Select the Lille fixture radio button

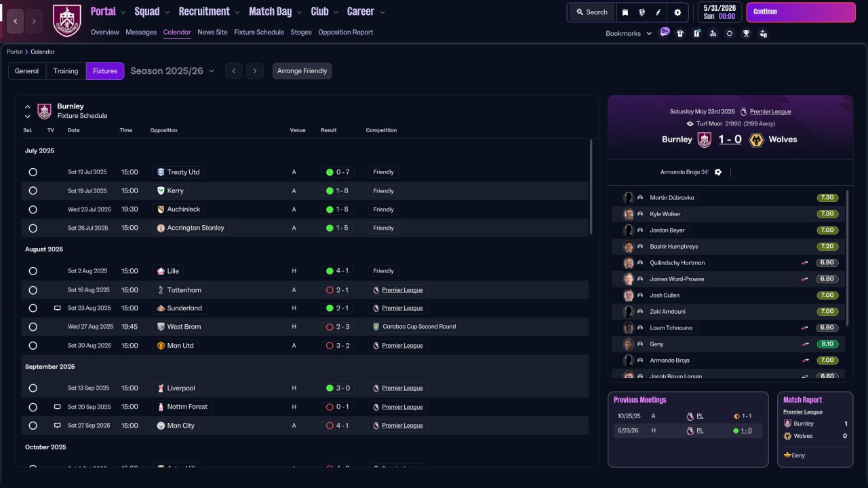coord(33,271)
